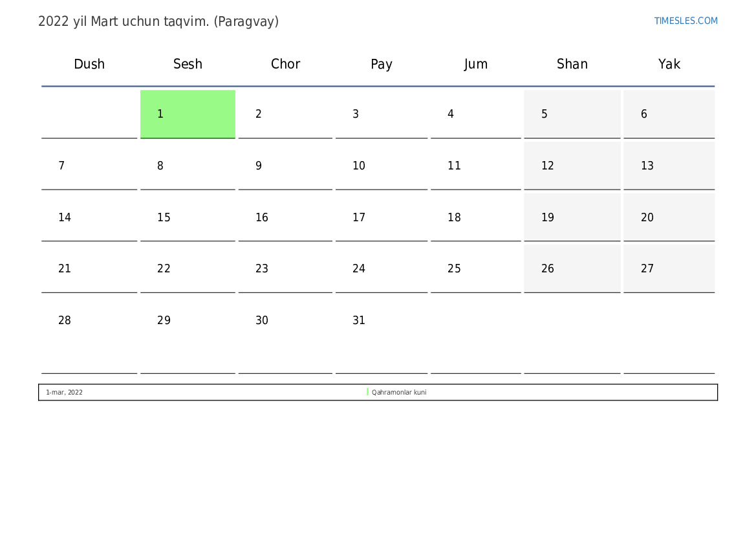The image size is (756, 535).
Task: Select Saturday March 19 cell
Action: pos(572,217)
